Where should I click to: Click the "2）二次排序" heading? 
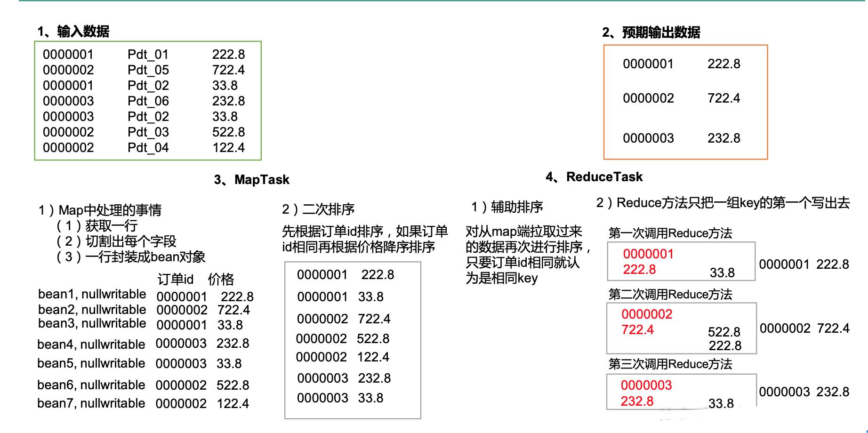coord(318,209)
